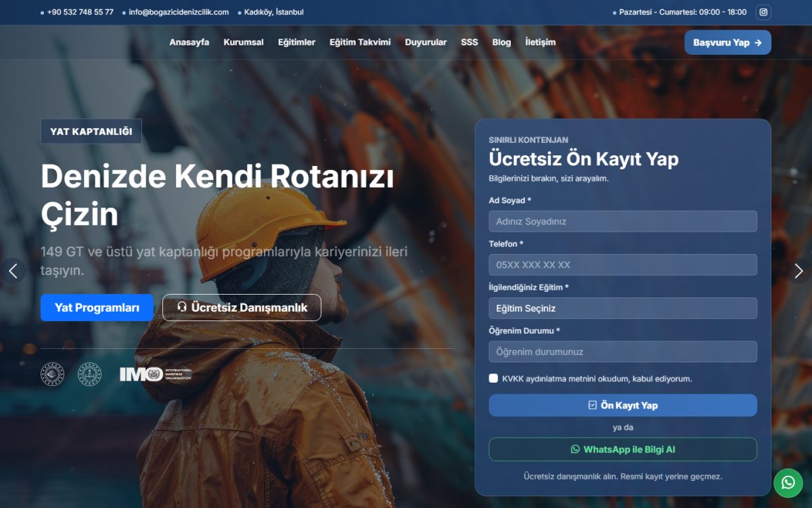Click the Öğrenim Durumu input field
The image size is (812, 508).
pyautogui.click(x=623, y=352)
